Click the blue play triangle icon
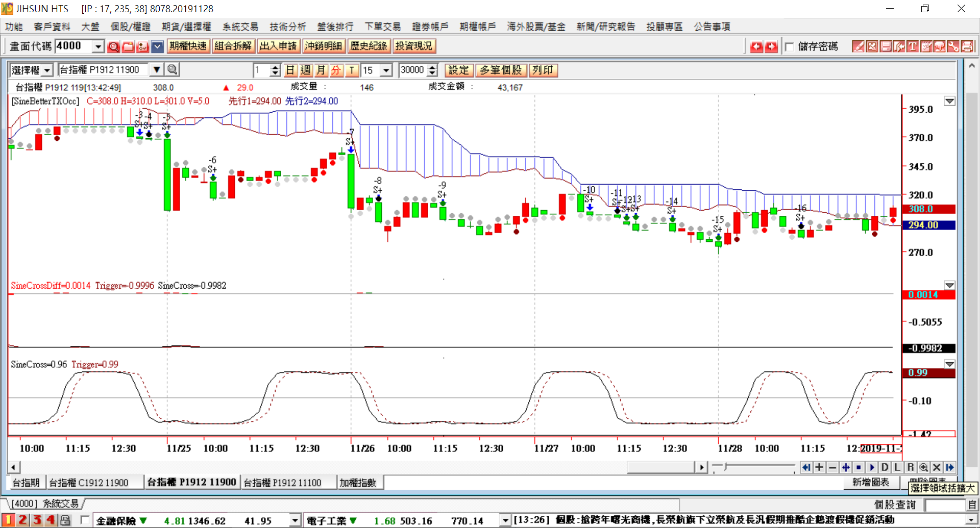Screen dimensions: 980x528 pyautogui.click(x=872, y=467)
